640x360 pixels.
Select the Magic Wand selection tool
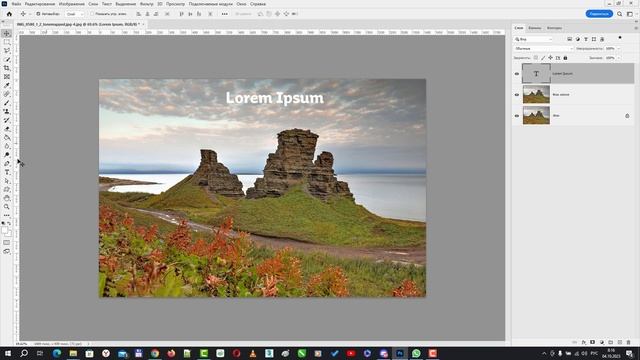coord(7,60)
